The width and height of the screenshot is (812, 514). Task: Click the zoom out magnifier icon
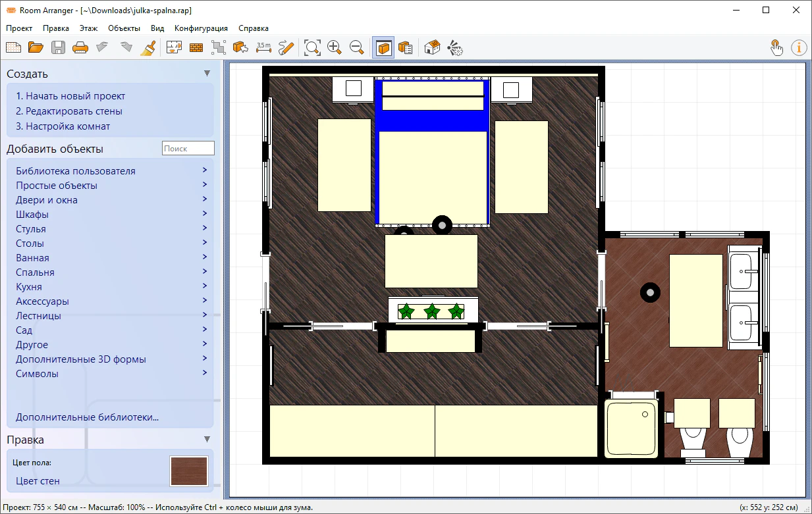click(357, 47)
